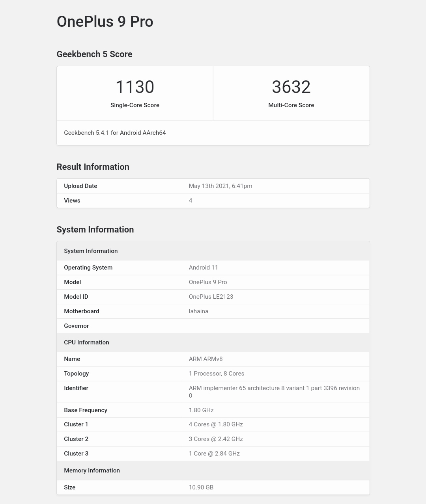Click the memory size value 10.90 GB
Image resolution: width=426 pixels, height=504 pixels.
tap(201, 487)
